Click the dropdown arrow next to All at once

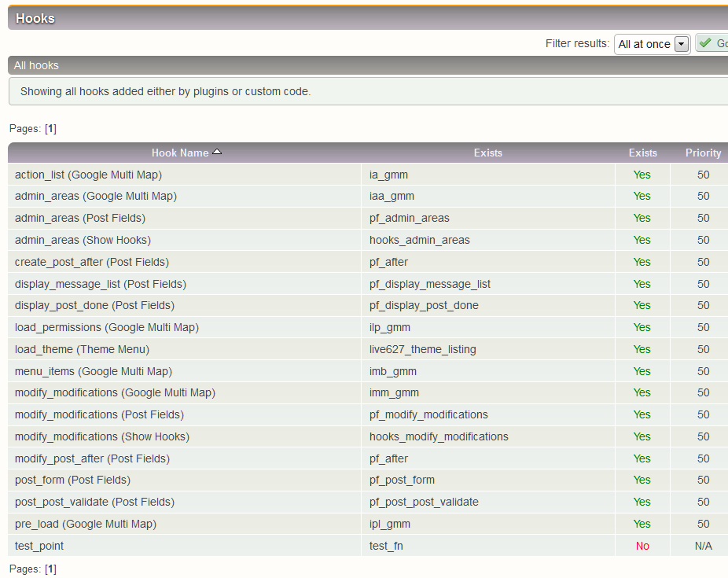pos(681,45)
